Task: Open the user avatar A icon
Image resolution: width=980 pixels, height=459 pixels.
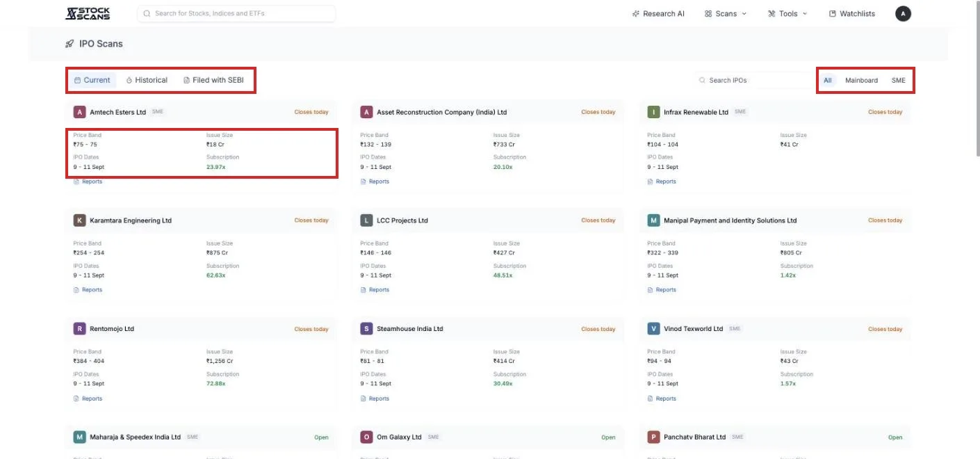Action: pos(903,13)
